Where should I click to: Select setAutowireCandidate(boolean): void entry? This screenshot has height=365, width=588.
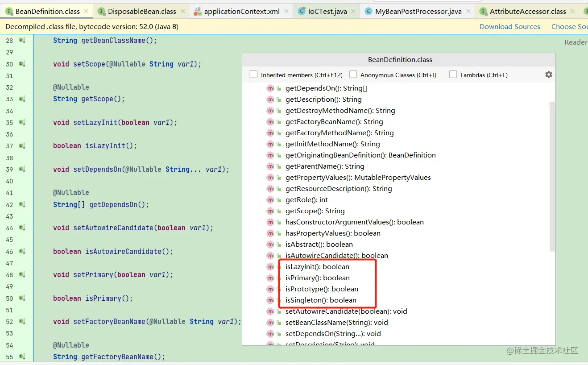346,311
